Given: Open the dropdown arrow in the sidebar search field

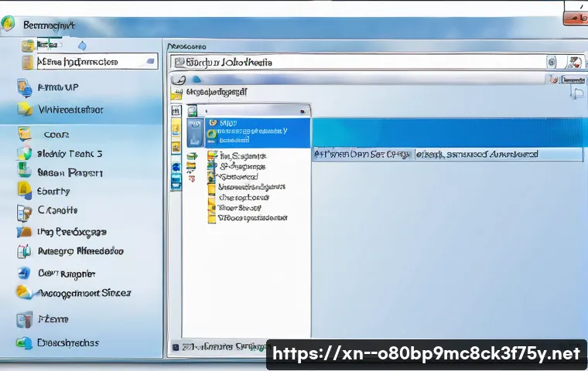Looking at the screenshot, I should 150,62.
